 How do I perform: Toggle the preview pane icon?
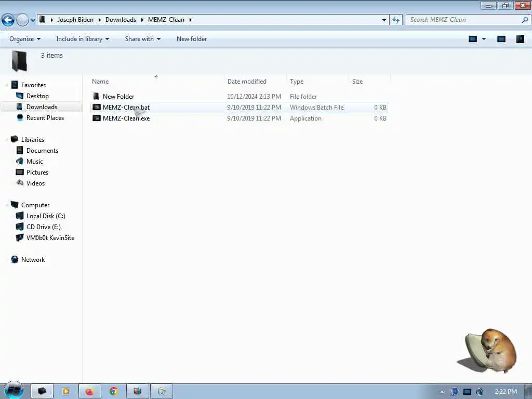pyautogui.click(x=501, y=39)
